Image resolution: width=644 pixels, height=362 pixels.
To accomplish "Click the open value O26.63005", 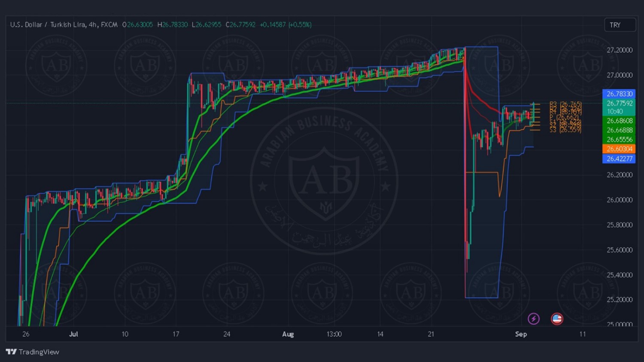I will click(137, 25).
